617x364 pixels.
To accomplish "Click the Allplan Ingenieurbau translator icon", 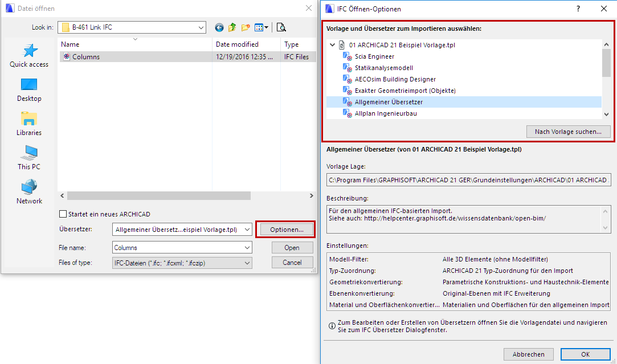I will coord(347,114).
